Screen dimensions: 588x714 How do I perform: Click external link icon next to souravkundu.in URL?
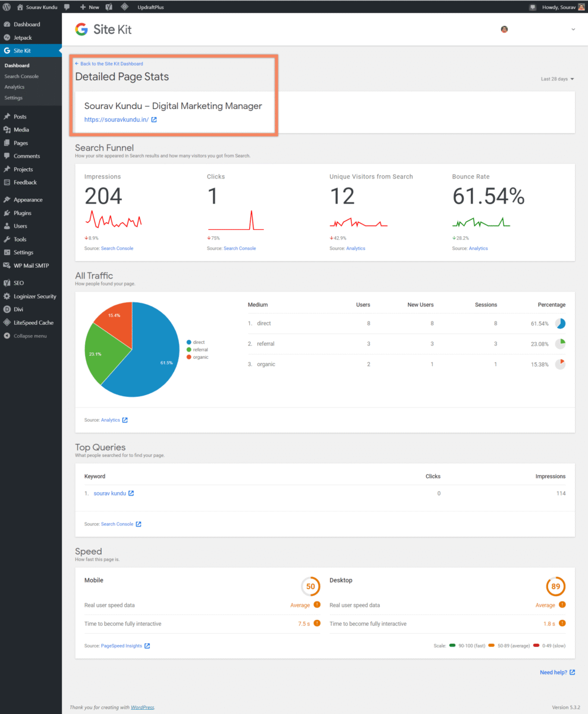(x=154, y=120)
